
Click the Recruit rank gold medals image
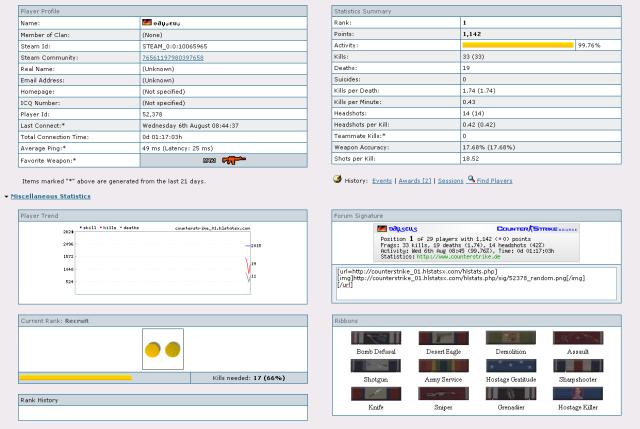click(x=163, y=350)
